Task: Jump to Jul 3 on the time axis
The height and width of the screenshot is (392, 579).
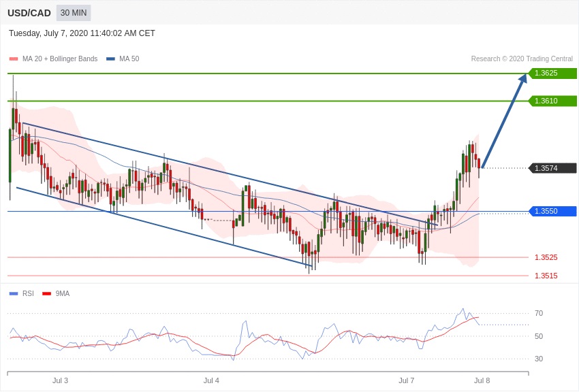Action: tap(60, 380)
